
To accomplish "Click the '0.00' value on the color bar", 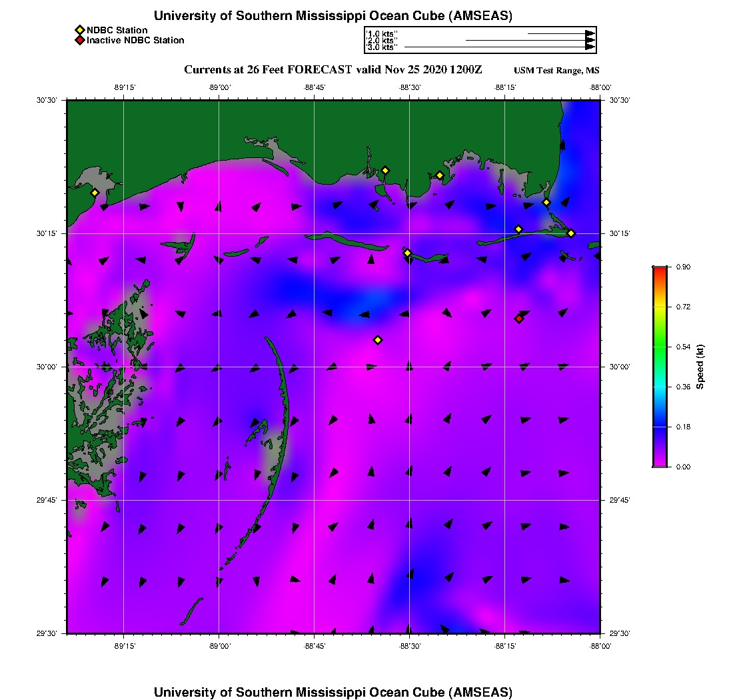I will pos(683,467).
